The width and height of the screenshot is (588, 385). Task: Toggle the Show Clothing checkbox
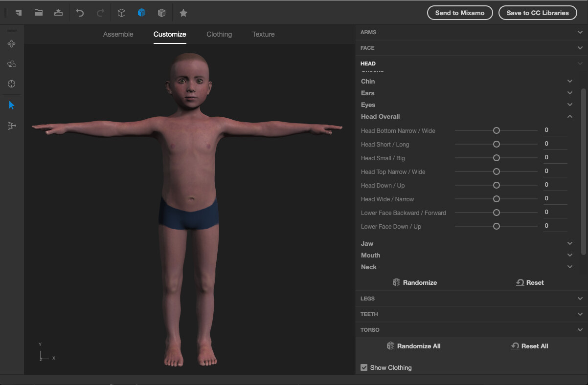(x=364, y=367)
